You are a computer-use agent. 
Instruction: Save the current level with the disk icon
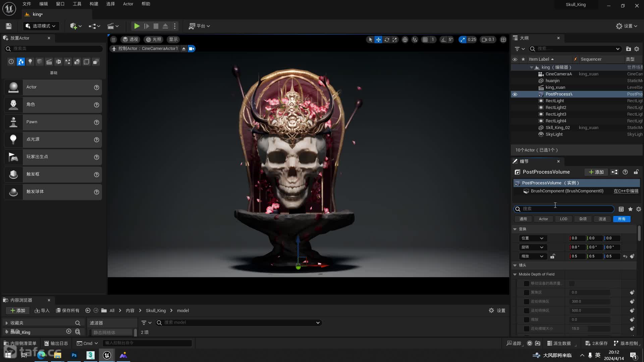point(9,26)
